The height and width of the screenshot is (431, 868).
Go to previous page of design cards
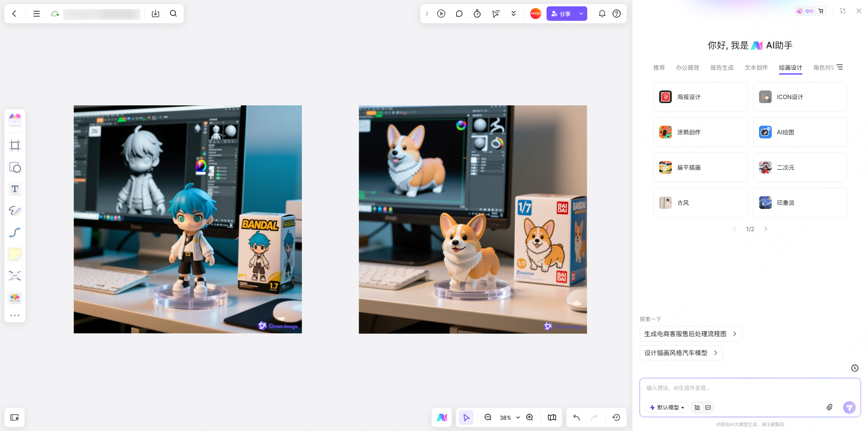tap(735, 229)
